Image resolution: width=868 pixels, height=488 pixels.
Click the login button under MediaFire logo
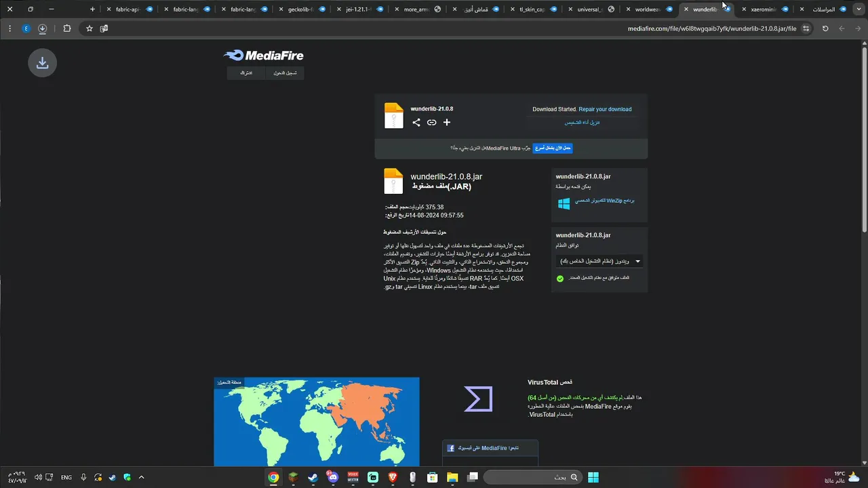click(285, 73)
